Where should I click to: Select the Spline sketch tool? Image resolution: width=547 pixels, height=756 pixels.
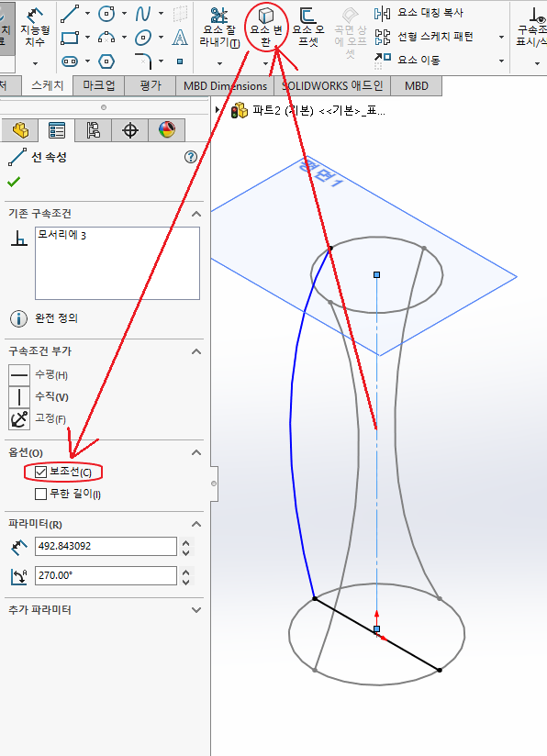pyautogui.click(x=143, y=14)
